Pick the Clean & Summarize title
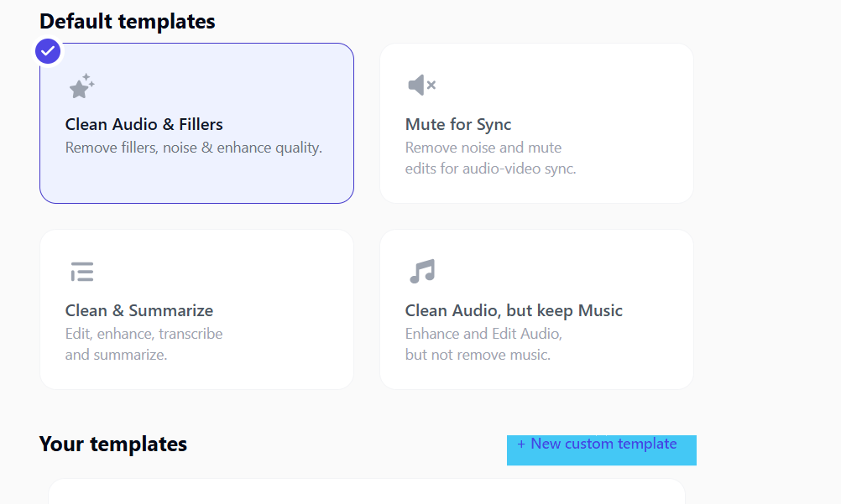Image resolution: width=841 pixels, height=504 pixels. click(139, 310)
